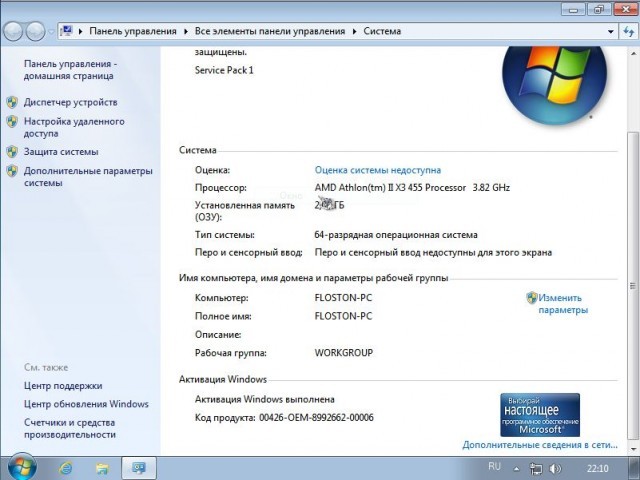Launch Internet Explorer from taskbar
Viewport: 640px width, 480px height.
[x=65, y=468]
